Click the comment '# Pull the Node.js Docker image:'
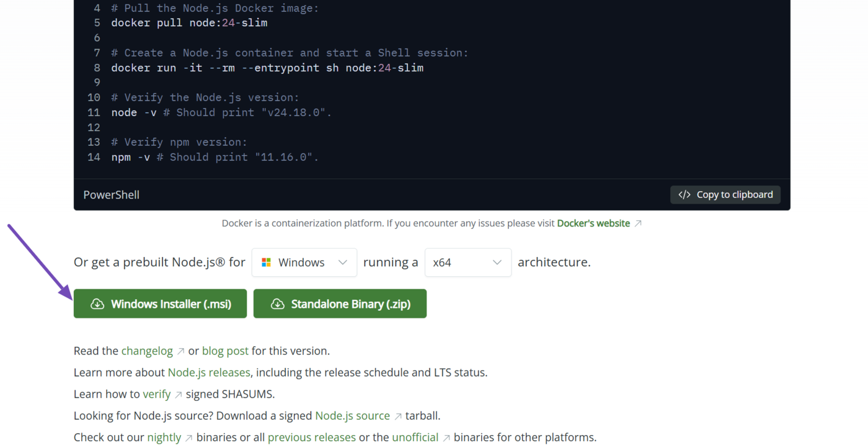Viewport: 868px width, 445px height. coord(215,8)
